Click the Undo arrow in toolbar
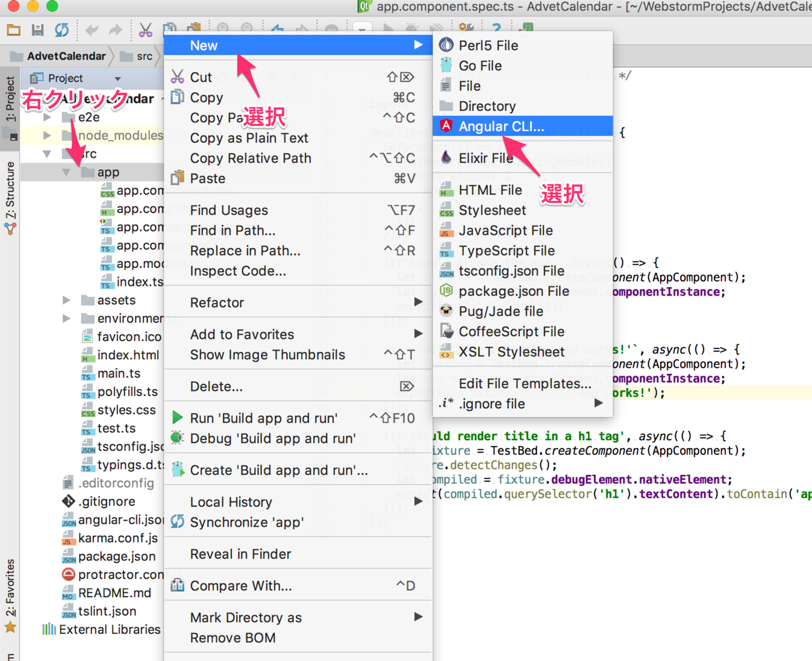 tap(92, 29)
